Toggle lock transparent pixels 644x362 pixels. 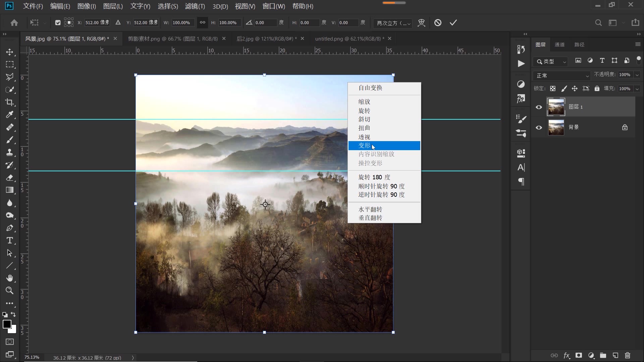click(x=553, y=88)
